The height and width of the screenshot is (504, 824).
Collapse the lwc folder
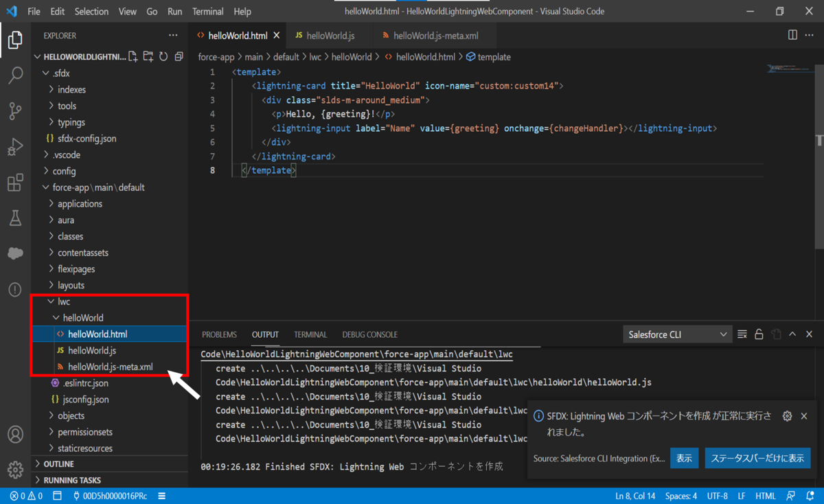point(63,301)
